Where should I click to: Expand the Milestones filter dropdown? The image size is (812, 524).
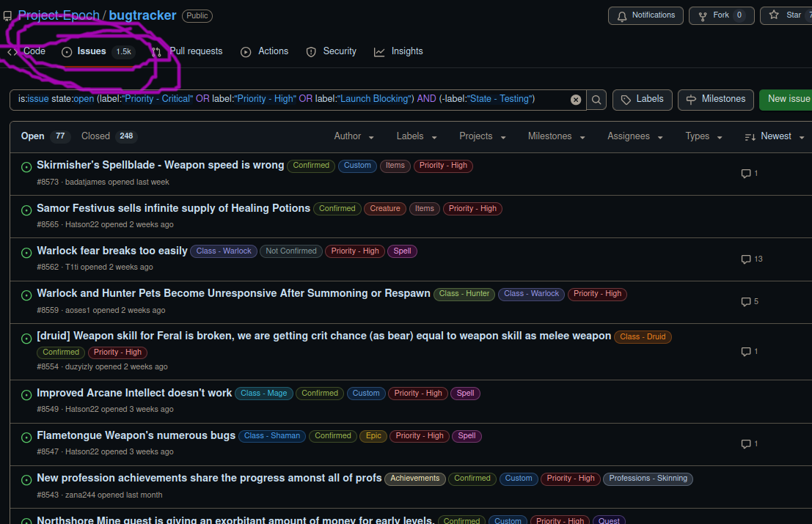coord(556,136)
